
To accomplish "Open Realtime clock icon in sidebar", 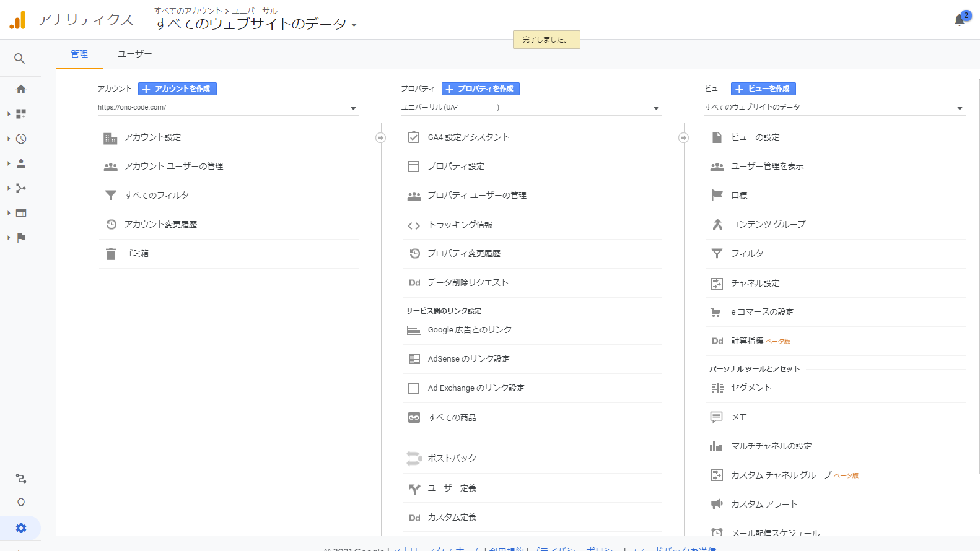I will coord(21,139).
